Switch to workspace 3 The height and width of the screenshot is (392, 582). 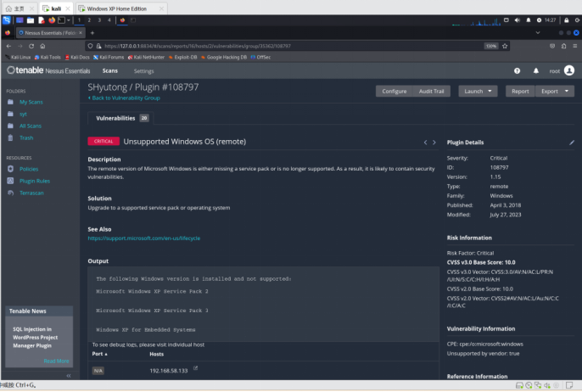pos(99,20)
